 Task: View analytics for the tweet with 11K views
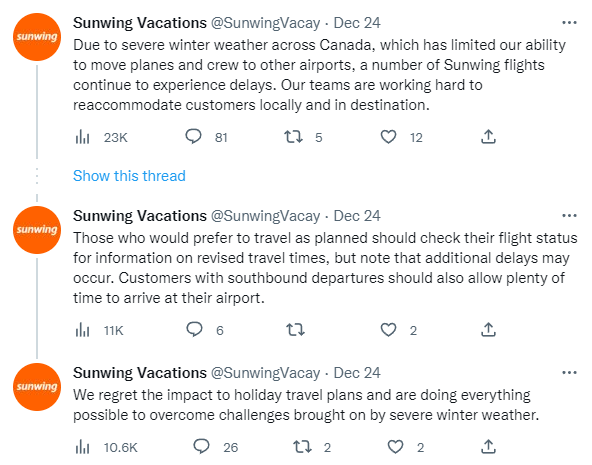tap(82, 330)
